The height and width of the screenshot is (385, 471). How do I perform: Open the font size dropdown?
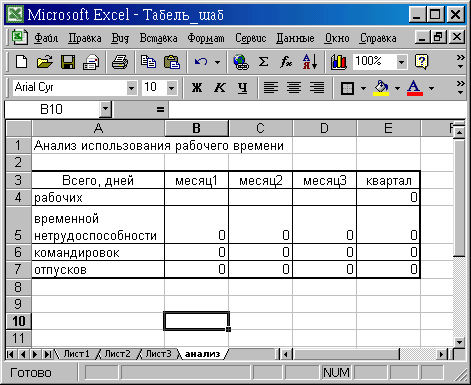171,88
